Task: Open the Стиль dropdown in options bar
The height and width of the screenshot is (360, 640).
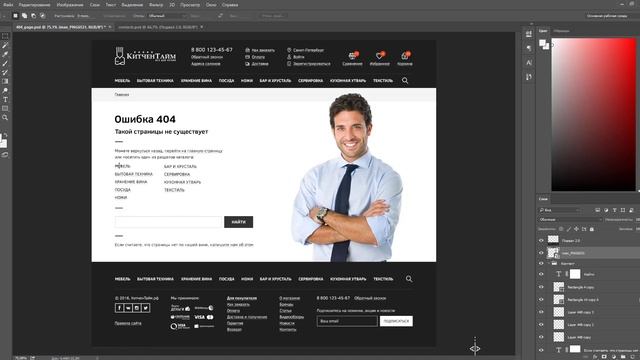Action: click(167, 16)
